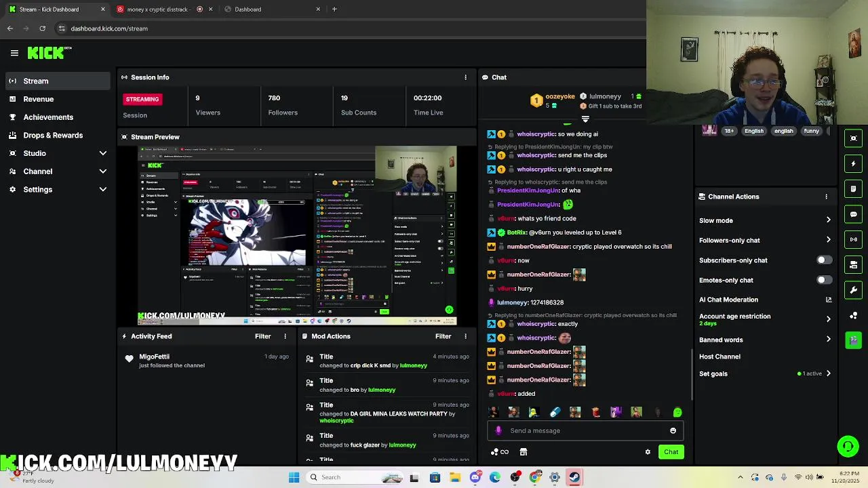Image resolution: width=868 pixels, height=488 pixels.
Task: Open AI Chat Moderation external link icon
Action: [x=828, y=300]
